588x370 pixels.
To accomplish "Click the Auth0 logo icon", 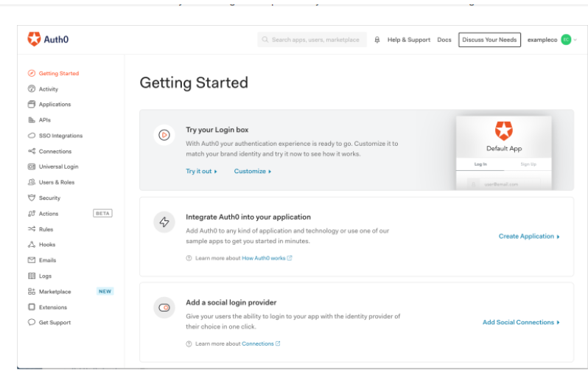I will 34,39.
